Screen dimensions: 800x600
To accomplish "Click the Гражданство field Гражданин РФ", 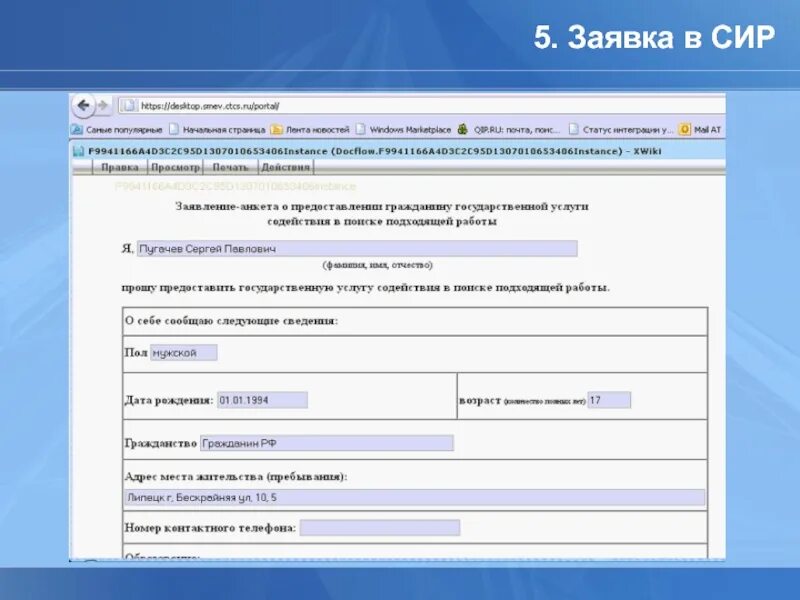I will point(327,443).
